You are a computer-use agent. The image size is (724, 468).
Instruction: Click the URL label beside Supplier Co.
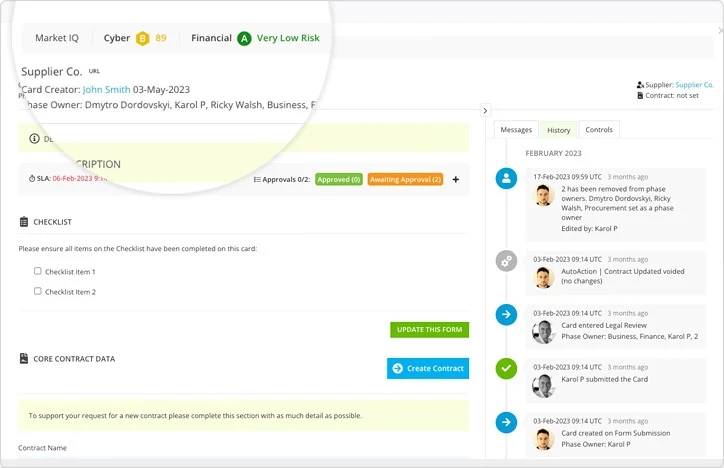[94, 71]
